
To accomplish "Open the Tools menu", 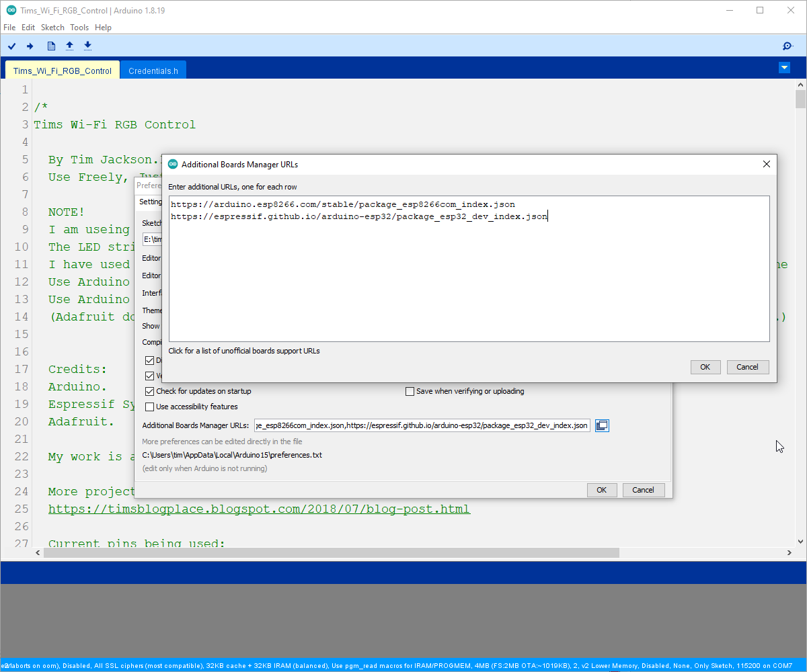I will pyautogui.click(x=79, y=28).
